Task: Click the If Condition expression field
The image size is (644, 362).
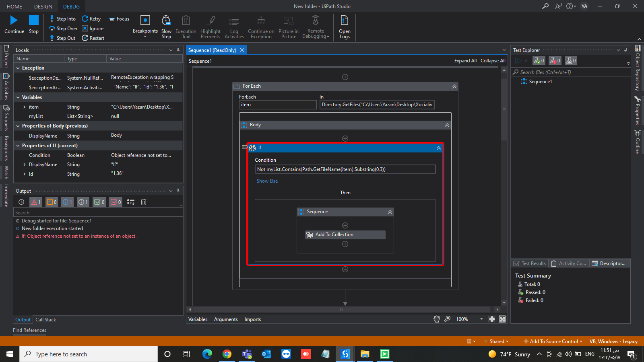Action: pos(345,169)
